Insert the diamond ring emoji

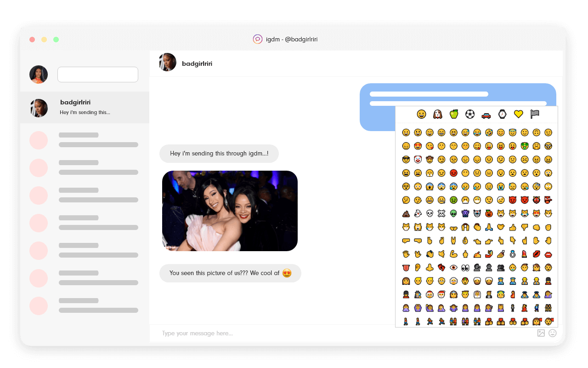pos(513,253)
